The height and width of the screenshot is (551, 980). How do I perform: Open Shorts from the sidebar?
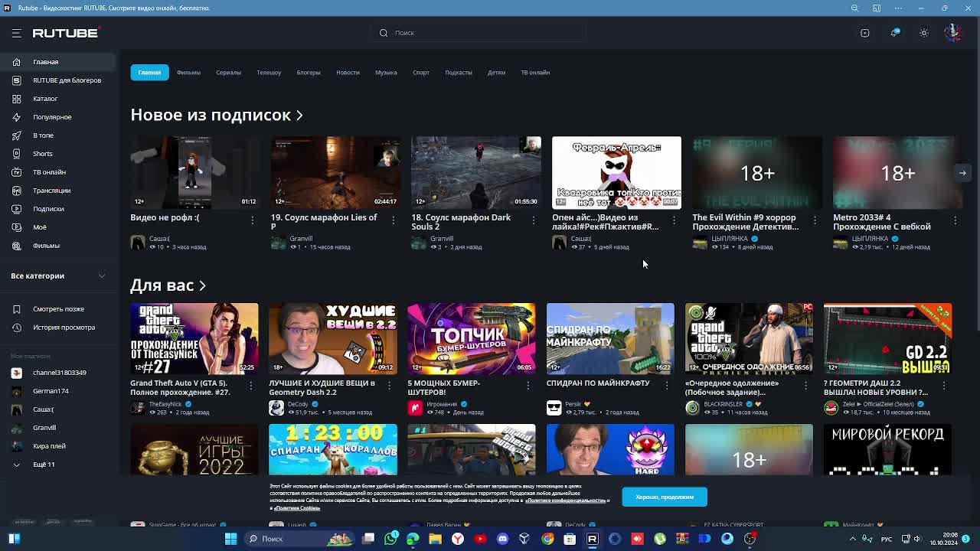[58, 154]
